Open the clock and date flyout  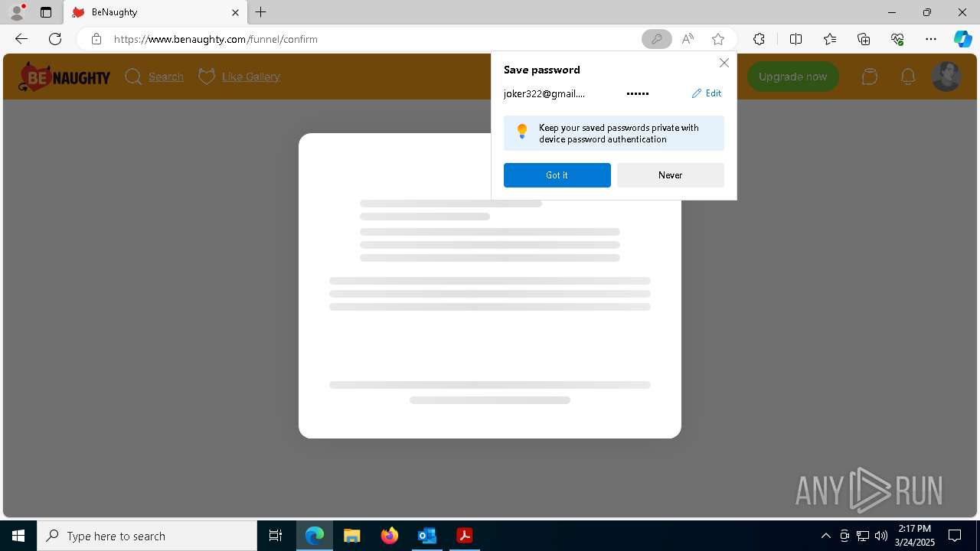[915, 536]
